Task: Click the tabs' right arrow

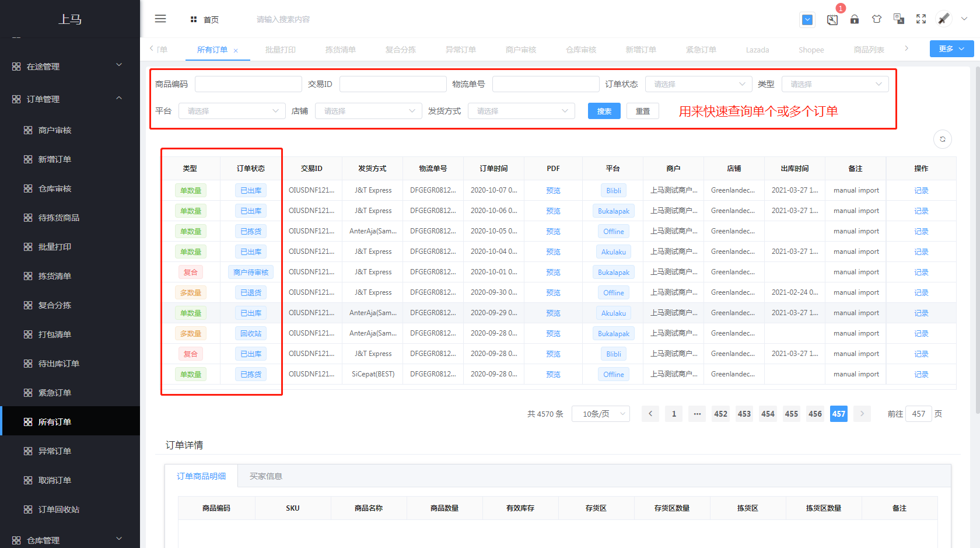Action: (907, 48)
